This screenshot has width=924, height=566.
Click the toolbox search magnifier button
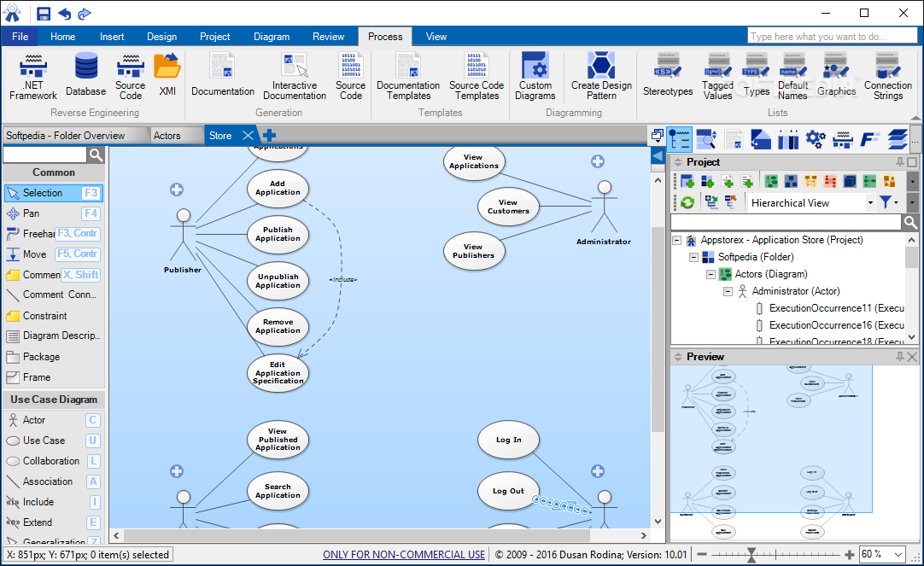click(x=96, y=155)
